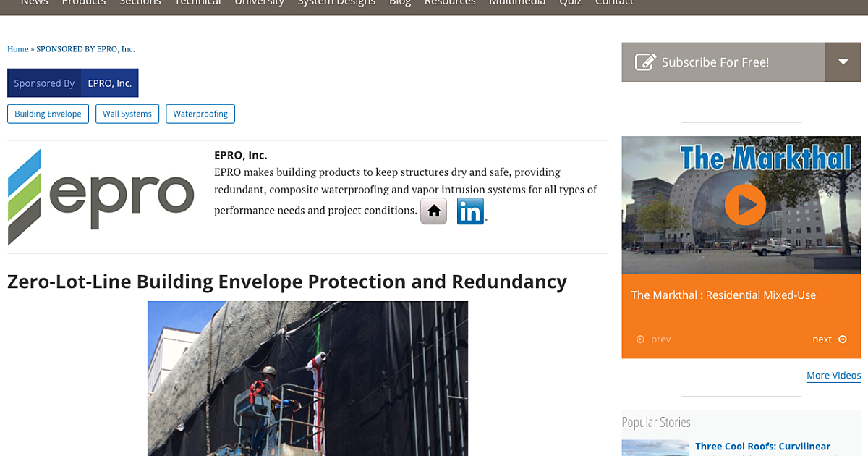
Task: Advance to next video in carousel
Action: pyautogui.click(x=829, y=339)
